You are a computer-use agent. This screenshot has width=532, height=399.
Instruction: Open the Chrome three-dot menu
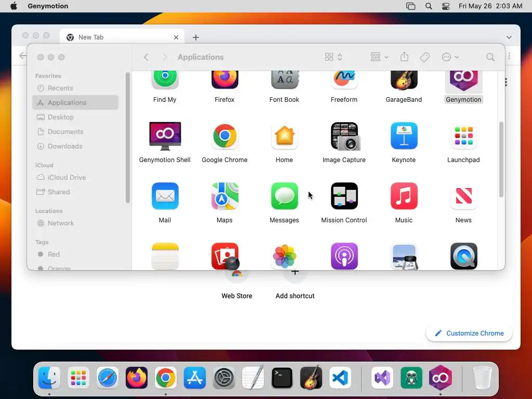click(x=509, y=56)
